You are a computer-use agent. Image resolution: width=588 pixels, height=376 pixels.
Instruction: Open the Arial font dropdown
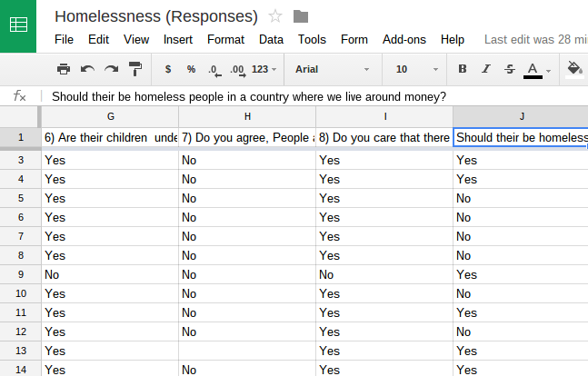pyautogui.click(x=333, y=69)
